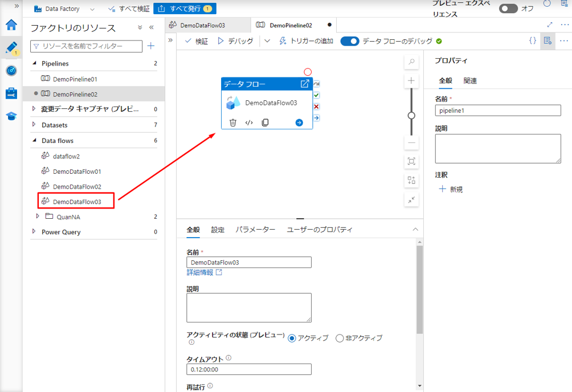Open the Author pencil icon in sidebar
Viewport: 572px width, 392px height.
(11, 48)
